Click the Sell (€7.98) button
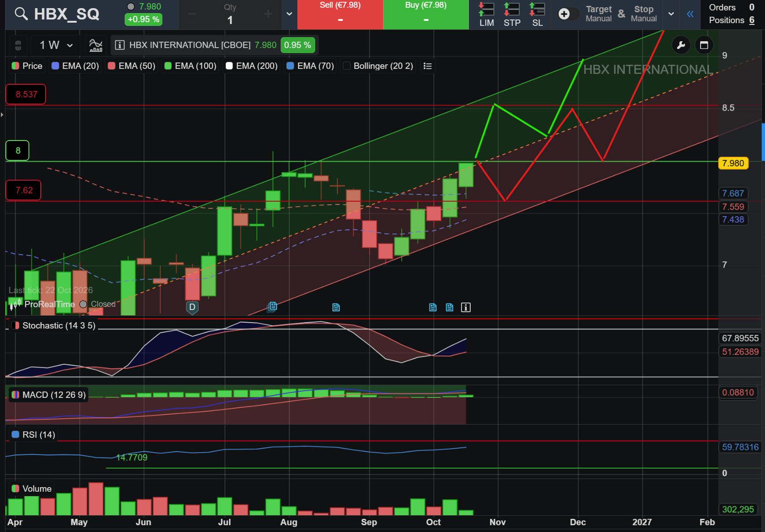Viewport: 765px width, 532px height. point(340,15)
